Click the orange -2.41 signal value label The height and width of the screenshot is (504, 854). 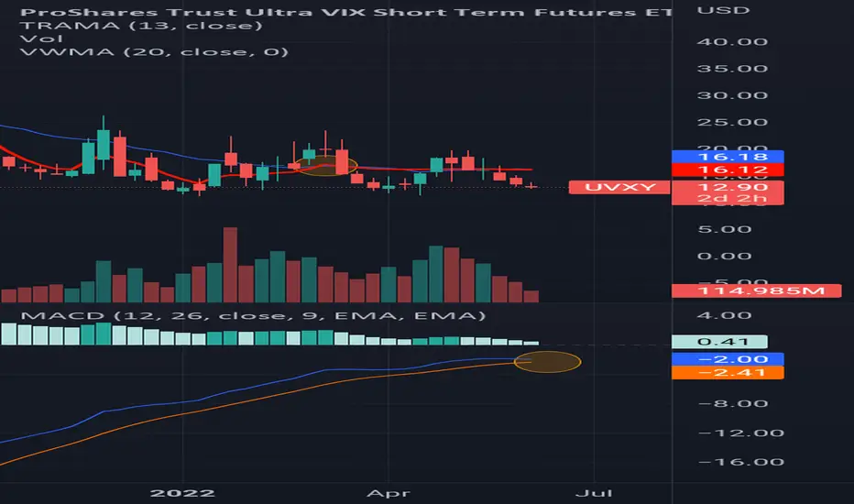(728, 373)
